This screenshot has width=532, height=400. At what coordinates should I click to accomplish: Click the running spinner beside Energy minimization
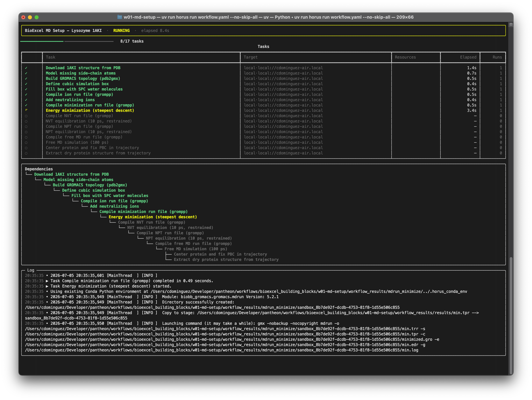[x=26, y=110]
